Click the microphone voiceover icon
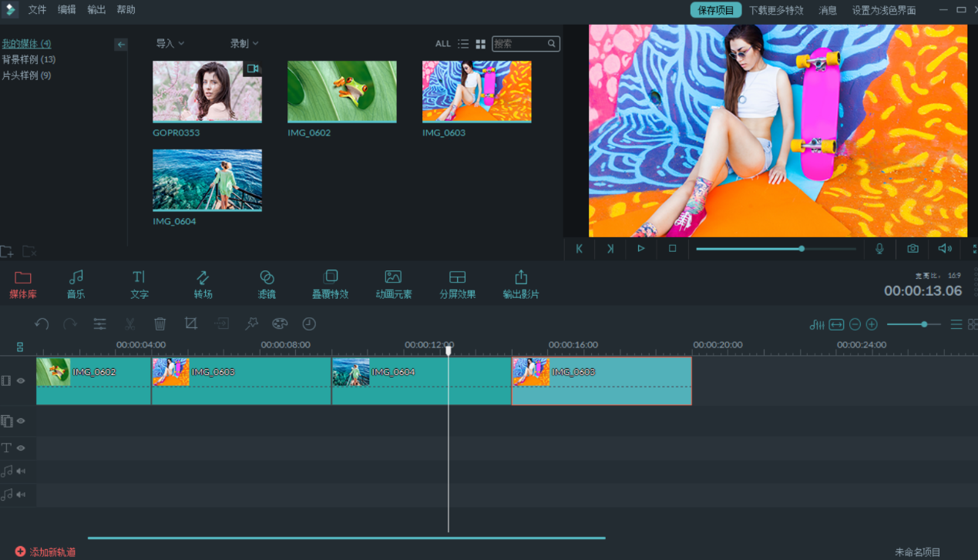This screenshot has width=978, height=560. [x=879, y=249]
